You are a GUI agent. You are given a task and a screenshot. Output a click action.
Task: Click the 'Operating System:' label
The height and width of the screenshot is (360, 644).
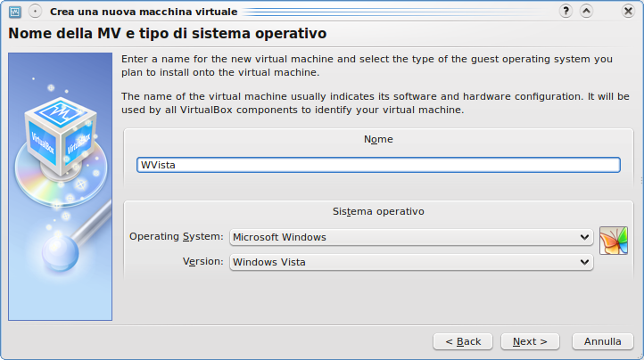[x=177, y=237]
